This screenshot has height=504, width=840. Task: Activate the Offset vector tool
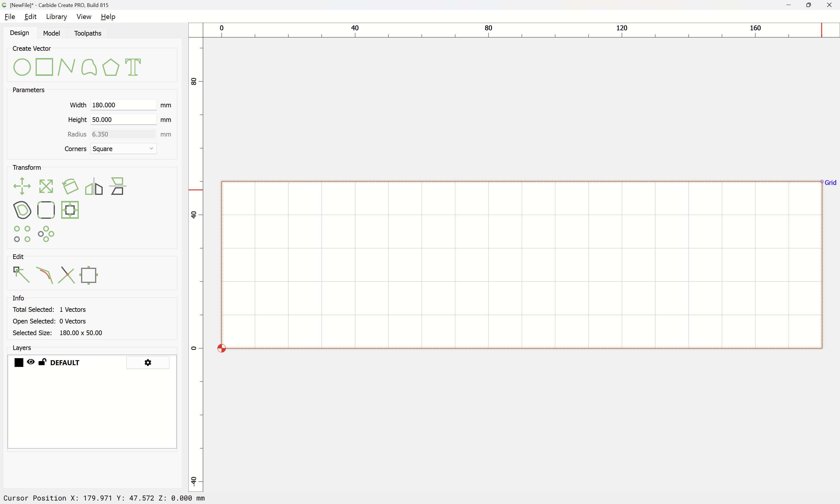tap(22, 210)
